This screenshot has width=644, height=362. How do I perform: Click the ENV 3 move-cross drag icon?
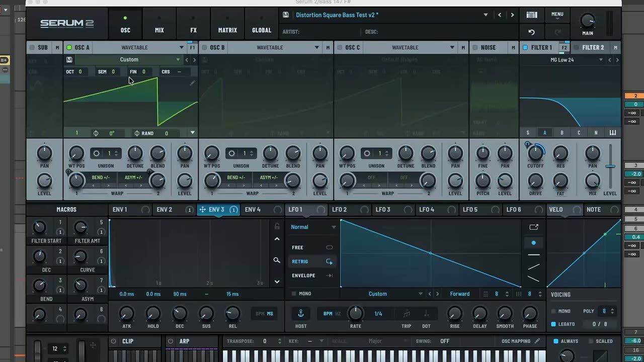point(202,210)
